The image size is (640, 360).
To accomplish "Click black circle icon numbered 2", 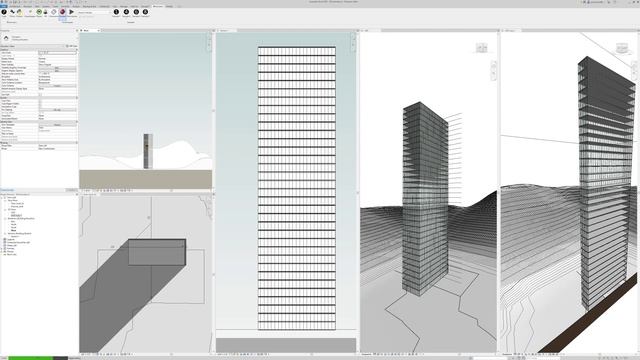I will pyautogui.click(x=126, y=12).
